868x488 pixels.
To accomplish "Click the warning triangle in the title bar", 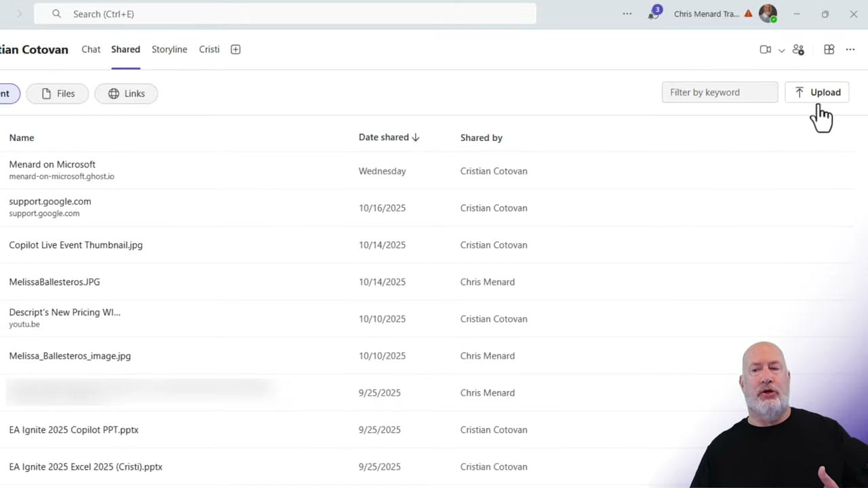I will [x=748, y=12].
